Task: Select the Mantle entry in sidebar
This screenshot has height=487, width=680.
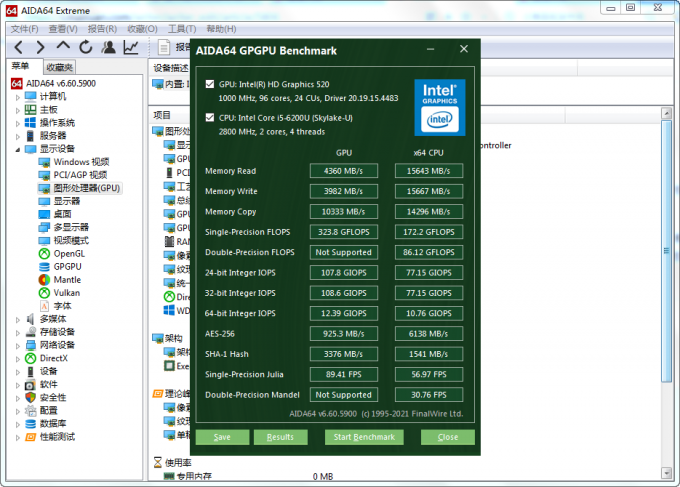Action: [x=66, y=279]
